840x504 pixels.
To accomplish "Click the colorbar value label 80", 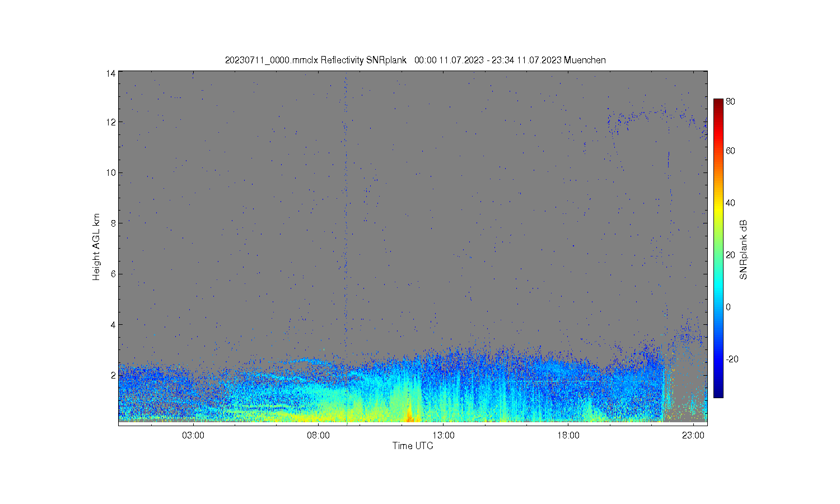I will pyautogui.click(x=730, y=102).
